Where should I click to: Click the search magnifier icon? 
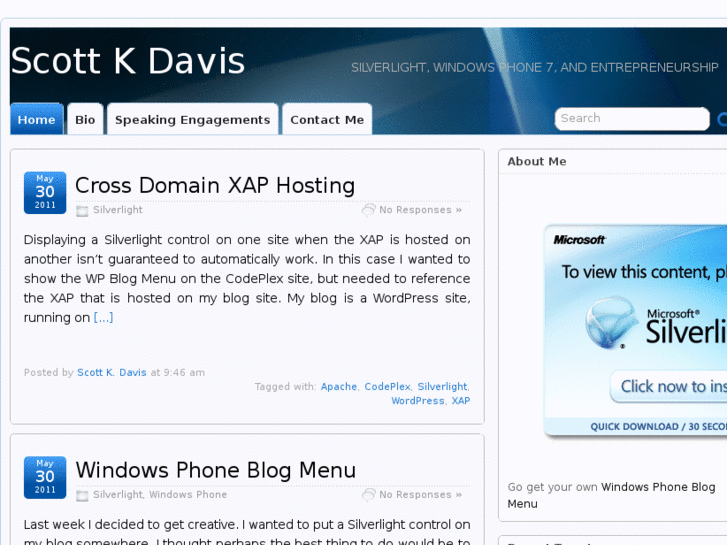pos(722,119)
